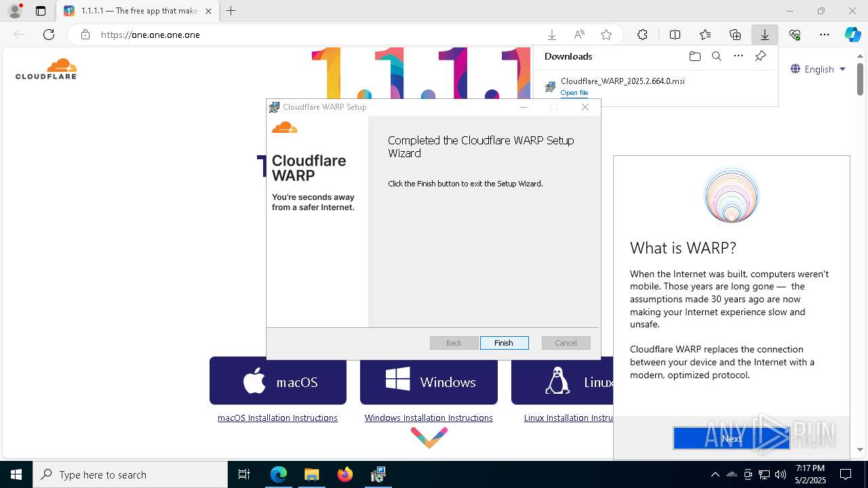The height and width of the screenshot is (488, 868).
Task: Open more options in Downloads panel
Action: tap(738, 56)
